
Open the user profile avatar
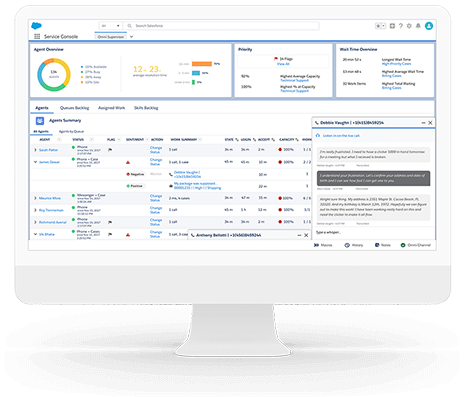429,26
